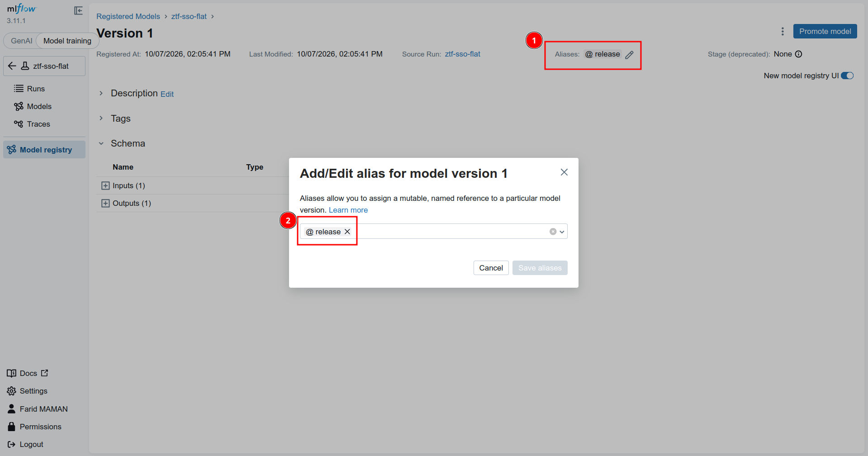868x456 pixels.
Task: Click the release alias tag in header
Action: coord(602,54)
